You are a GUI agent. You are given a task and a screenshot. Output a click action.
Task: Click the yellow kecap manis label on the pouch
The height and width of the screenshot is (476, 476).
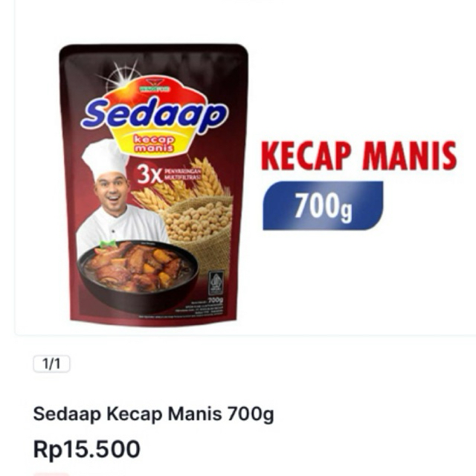point(154,144)
